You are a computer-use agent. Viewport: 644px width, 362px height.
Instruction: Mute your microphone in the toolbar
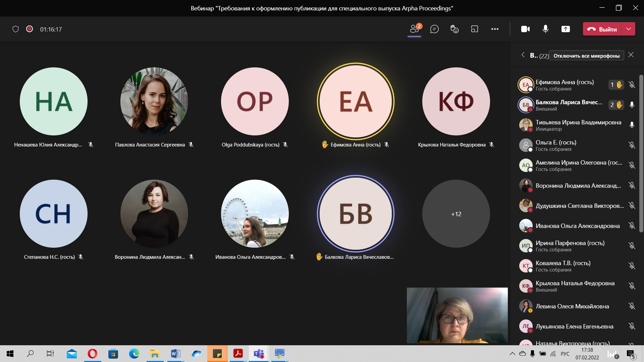545,29
